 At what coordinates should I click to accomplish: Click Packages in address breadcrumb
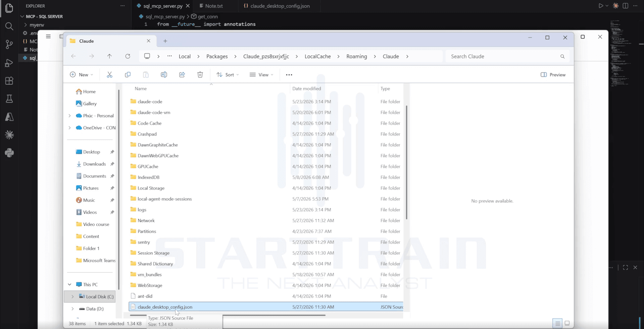217,56
